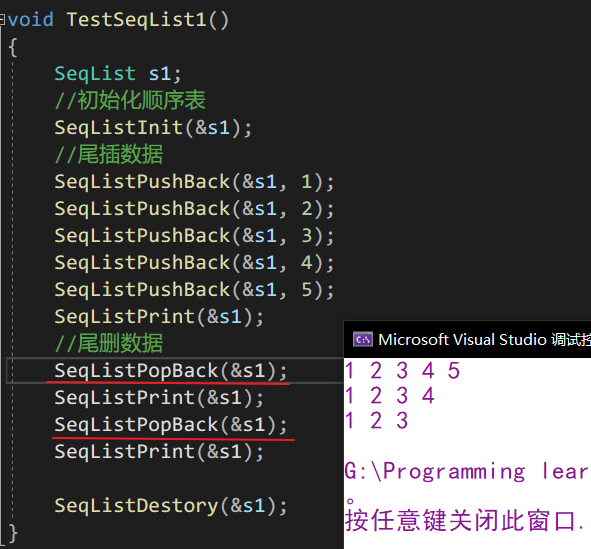Click the SeqListInit(&s1) call
This screenshot has height=549, width=591.
tap(153, 127)
